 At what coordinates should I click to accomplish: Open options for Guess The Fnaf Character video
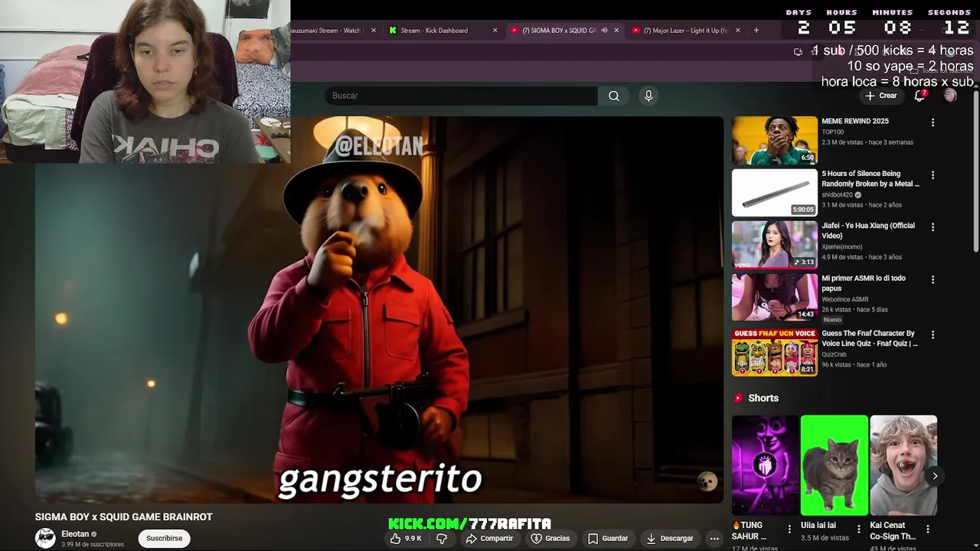coord(933,335)
